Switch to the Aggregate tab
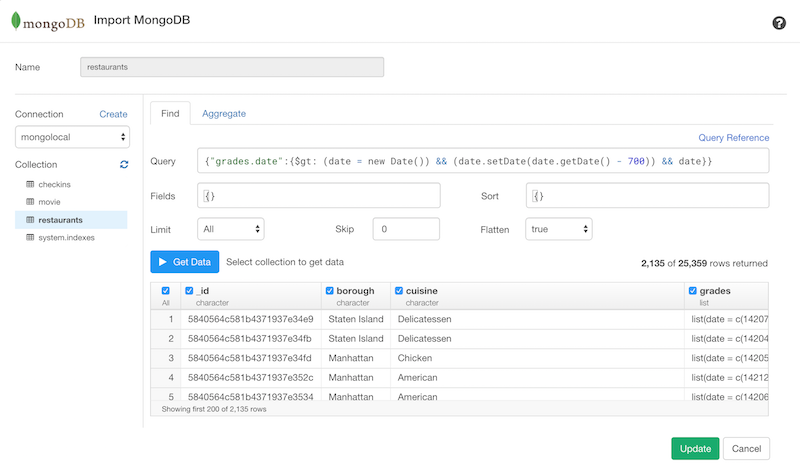Viewport: 800px width, 466px height. pos(224,113)
